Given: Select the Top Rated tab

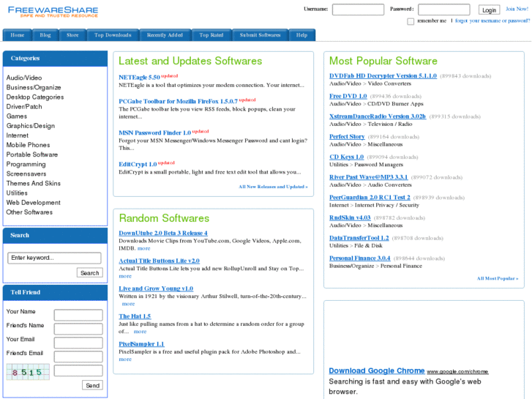Looking at the screenshot, I should (x=211, y=35).
